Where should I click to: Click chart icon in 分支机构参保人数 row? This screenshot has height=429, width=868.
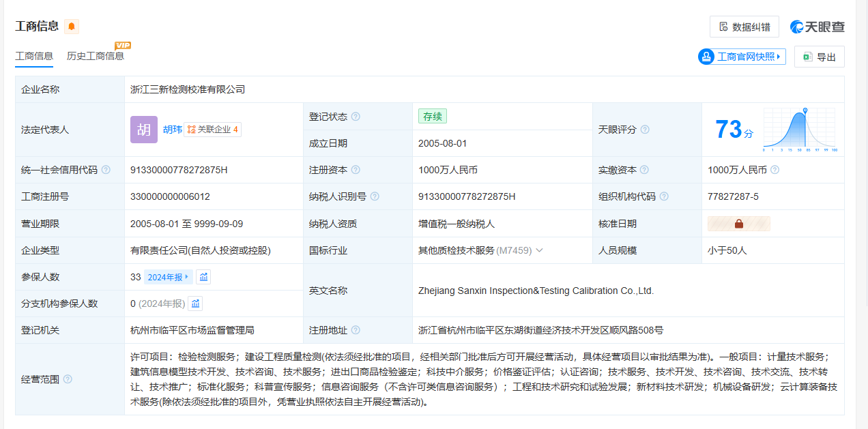pyautogui.click(x=195, y=304)
